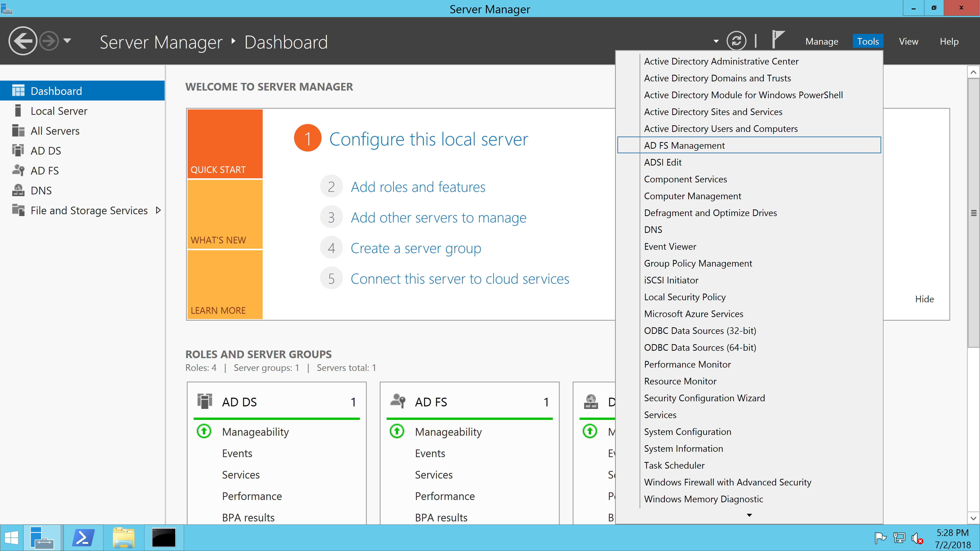Select All Servers in the sidebar
The width and height of the screenshot is (980, 551).
[82, 131]
